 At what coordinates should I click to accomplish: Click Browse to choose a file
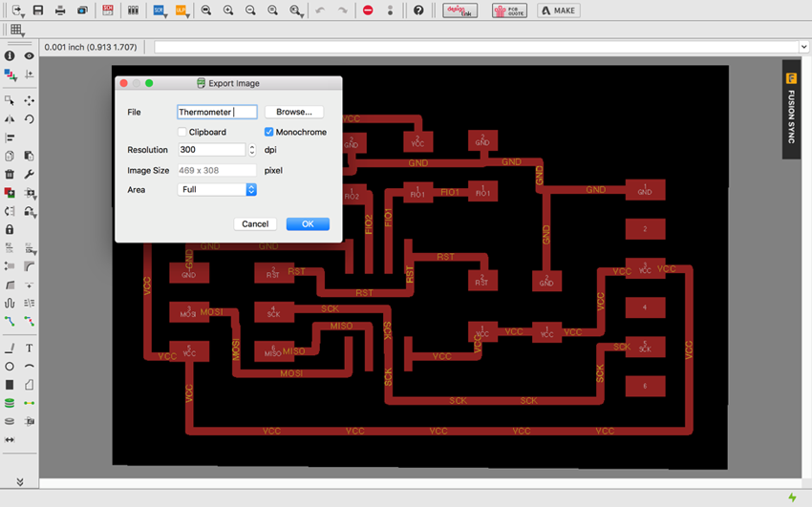click(x=293, y=112)
